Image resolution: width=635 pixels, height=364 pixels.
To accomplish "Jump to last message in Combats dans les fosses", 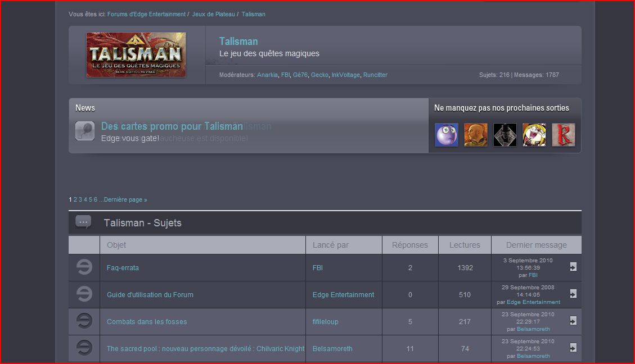I will [x=573, y=321].
